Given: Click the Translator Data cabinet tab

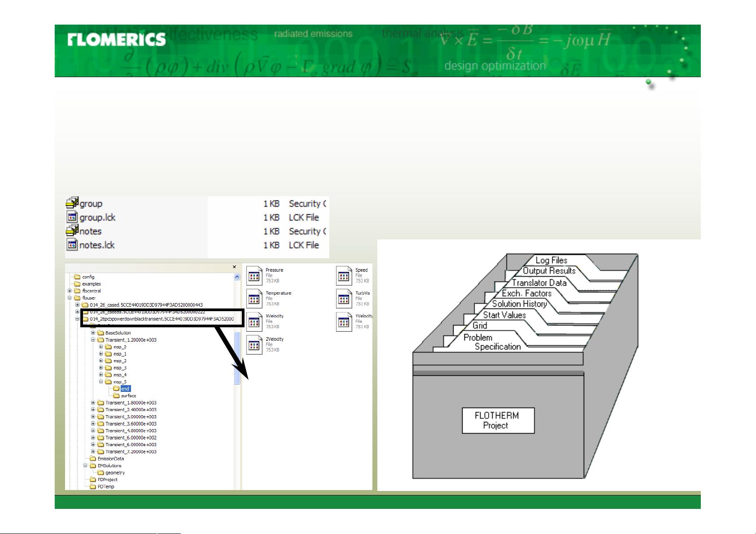Looking at the screenshot, I should [539, 282].
